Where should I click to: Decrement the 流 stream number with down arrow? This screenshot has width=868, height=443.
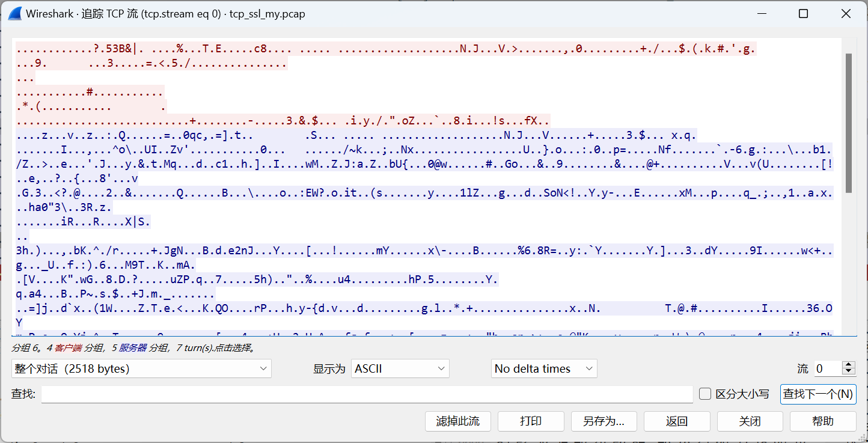point(847,371)
